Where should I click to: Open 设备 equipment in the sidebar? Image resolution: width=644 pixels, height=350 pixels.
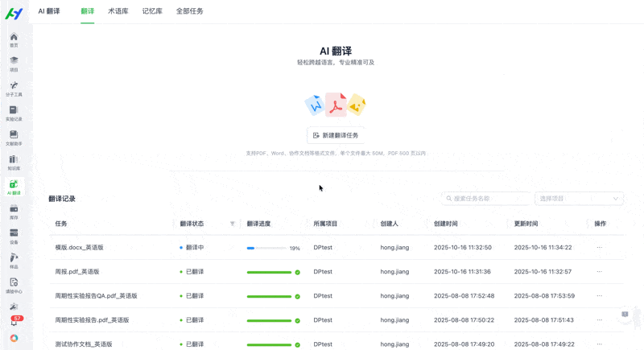(14, 237)
